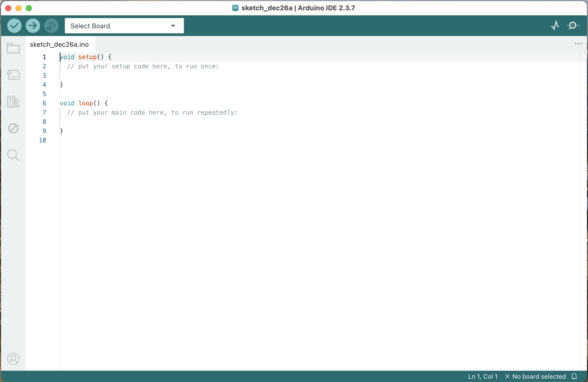Select the sketch_dec26a.ino tab
588x382 pixels.
[x=59, y=44]
